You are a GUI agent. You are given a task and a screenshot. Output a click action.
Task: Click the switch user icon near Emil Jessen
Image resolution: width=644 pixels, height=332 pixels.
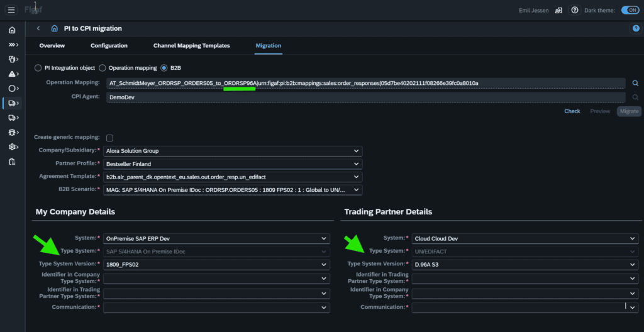(x=558, y=10)
